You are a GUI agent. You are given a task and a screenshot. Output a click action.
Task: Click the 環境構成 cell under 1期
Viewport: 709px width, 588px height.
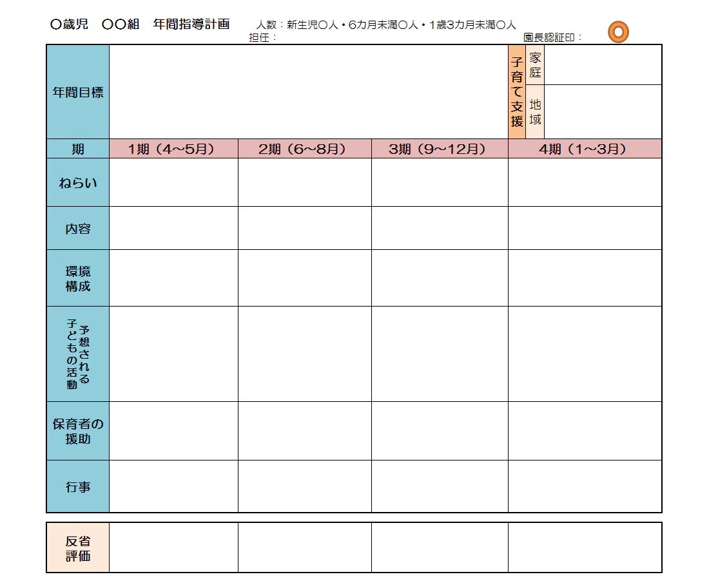(x=173, y=278)
